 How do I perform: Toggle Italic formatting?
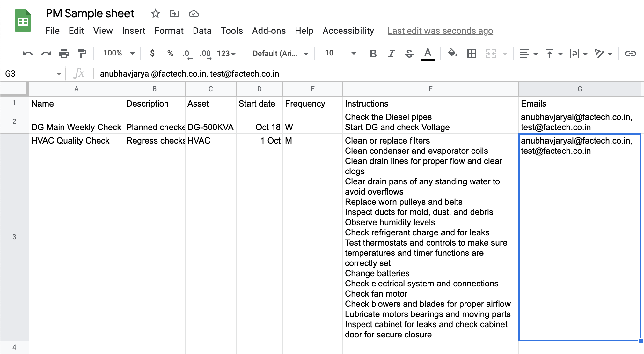(391, 54)
